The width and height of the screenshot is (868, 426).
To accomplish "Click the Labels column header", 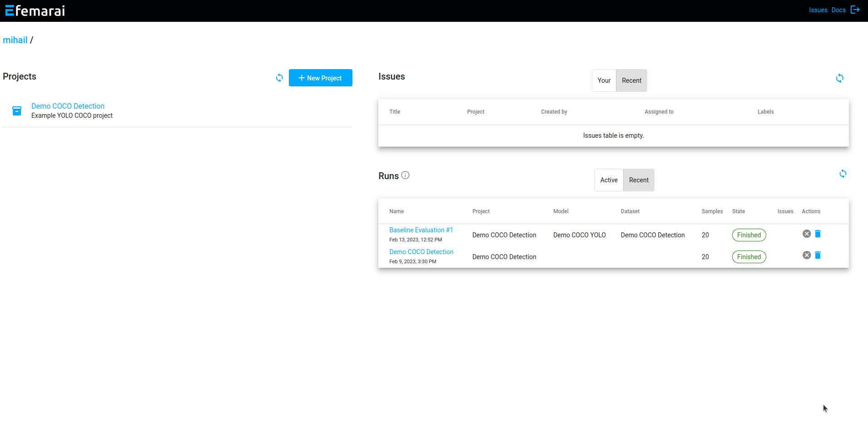I will tap(765, 112).
